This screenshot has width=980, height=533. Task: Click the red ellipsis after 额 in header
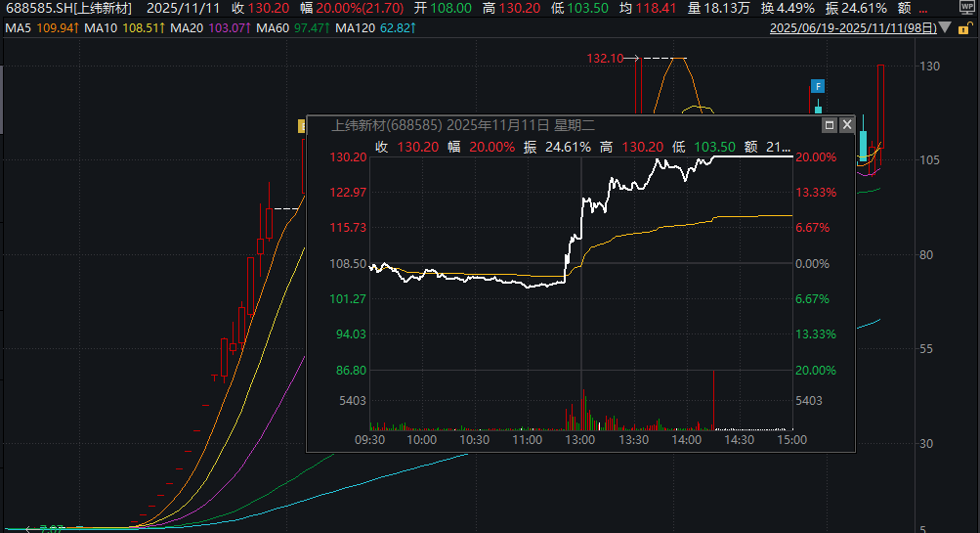pos(923,8)
